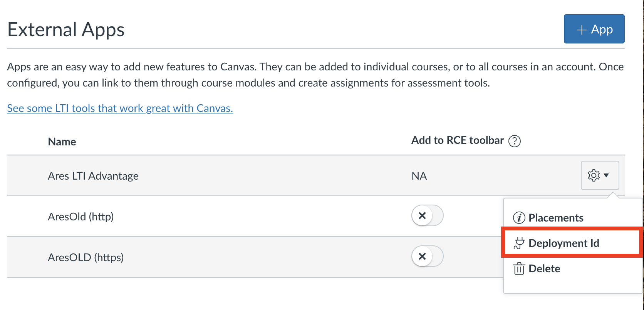The width and height of the screenshot is (644, 310).
Task: Click the trash can icon next to Delete
Action: [x=519, y=268]
